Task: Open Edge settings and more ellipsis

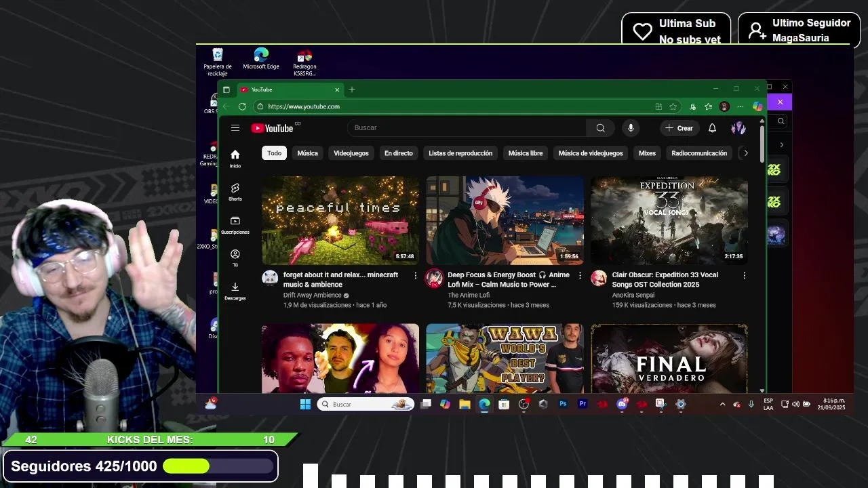Action: [x=740, y=106]
